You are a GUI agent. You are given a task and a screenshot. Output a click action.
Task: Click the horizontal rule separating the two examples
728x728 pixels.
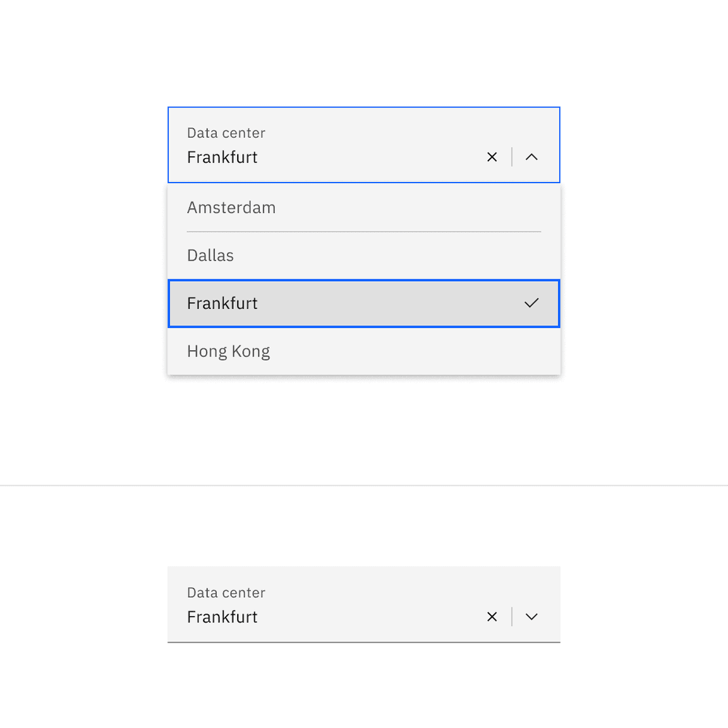[364, 485]
